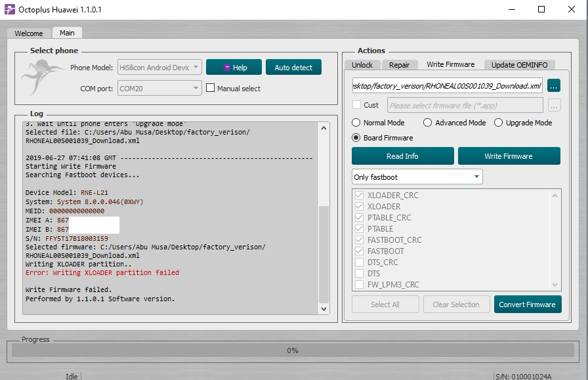Image resolution: width=588 pixels, height=380 pixels.
Task: Open the Write Firmware actions tab
Action: point(450,64)
